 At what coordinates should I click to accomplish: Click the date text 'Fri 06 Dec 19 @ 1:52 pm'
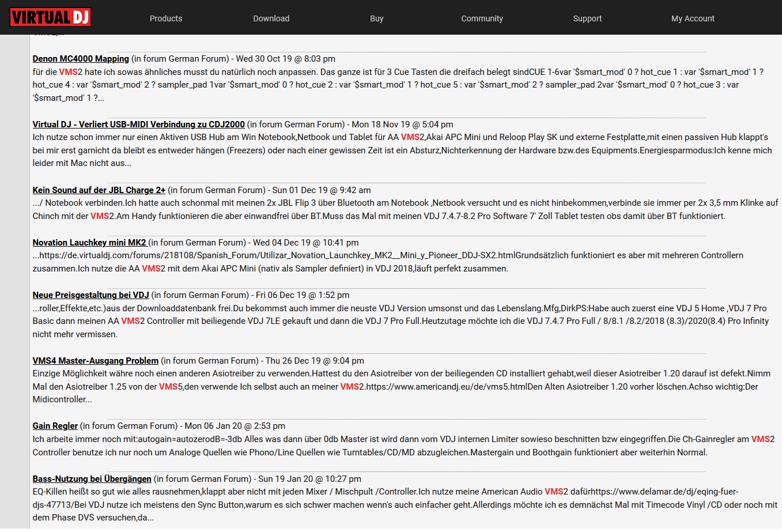[303, 295]
